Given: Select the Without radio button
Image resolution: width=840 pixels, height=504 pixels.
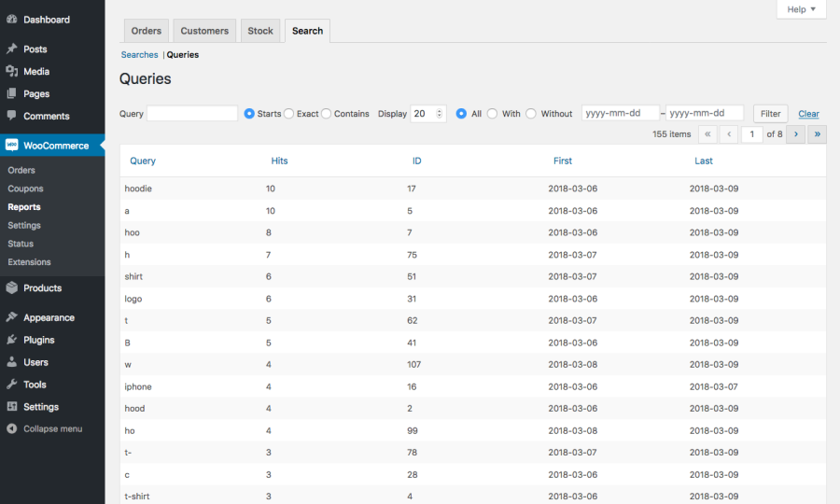Looking at the screenshot, I should pyautogui.click(x=531, y=114).
